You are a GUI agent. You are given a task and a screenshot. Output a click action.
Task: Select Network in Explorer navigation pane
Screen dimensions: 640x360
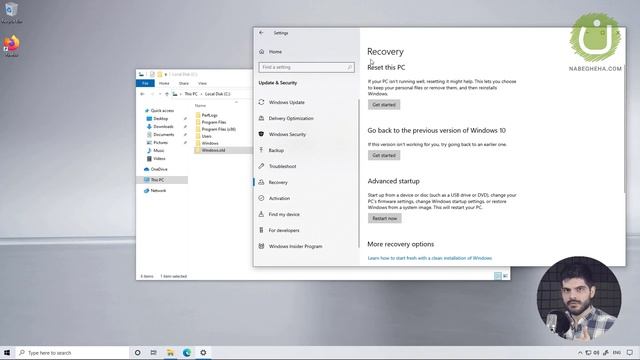point(158,191)
